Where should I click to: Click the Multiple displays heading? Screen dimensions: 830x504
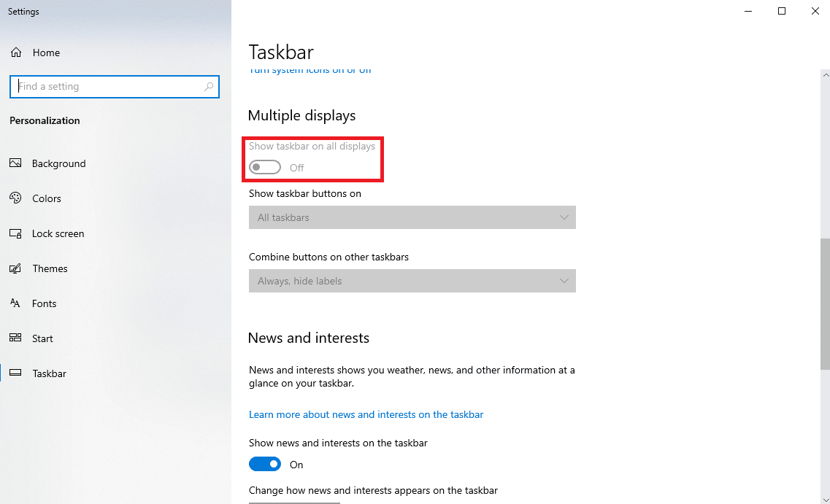[x=301, y=116]
